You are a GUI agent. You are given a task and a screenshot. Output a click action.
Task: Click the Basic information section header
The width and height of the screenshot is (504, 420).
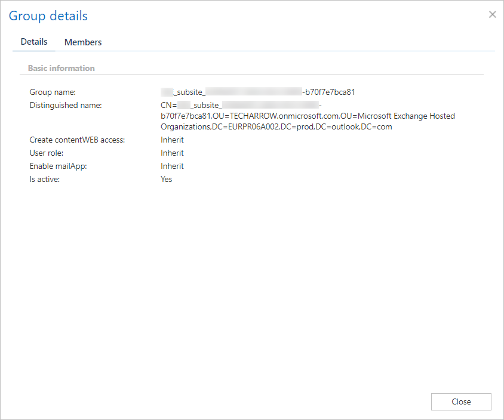[x=62, y=68]
